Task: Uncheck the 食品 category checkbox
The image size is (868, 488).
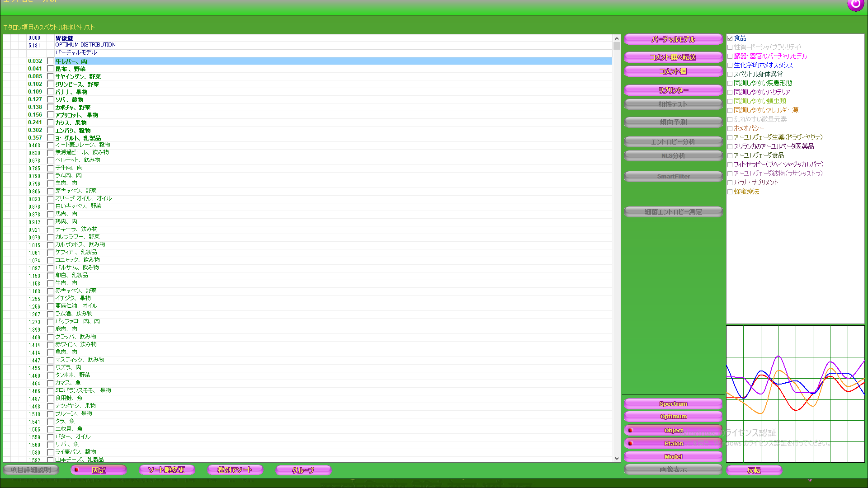Action: click(730, 38)
